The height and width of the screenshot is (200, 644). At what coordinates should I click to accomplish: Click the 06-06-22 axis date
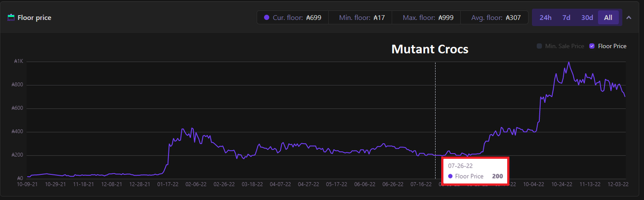[365, 184]
